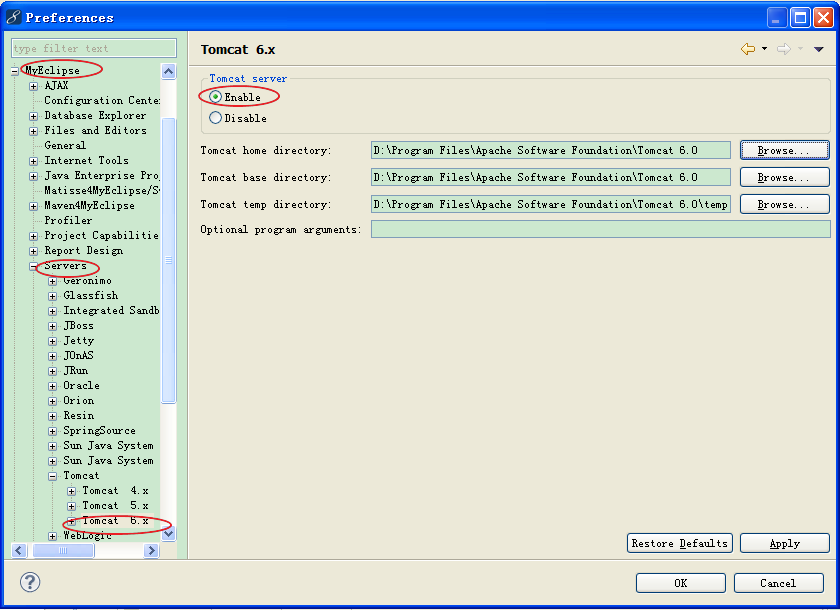Image resolution: width=840 pixels, height=610 pixels.
Task: Select General in the tree
Action: [x=65, y=145]
